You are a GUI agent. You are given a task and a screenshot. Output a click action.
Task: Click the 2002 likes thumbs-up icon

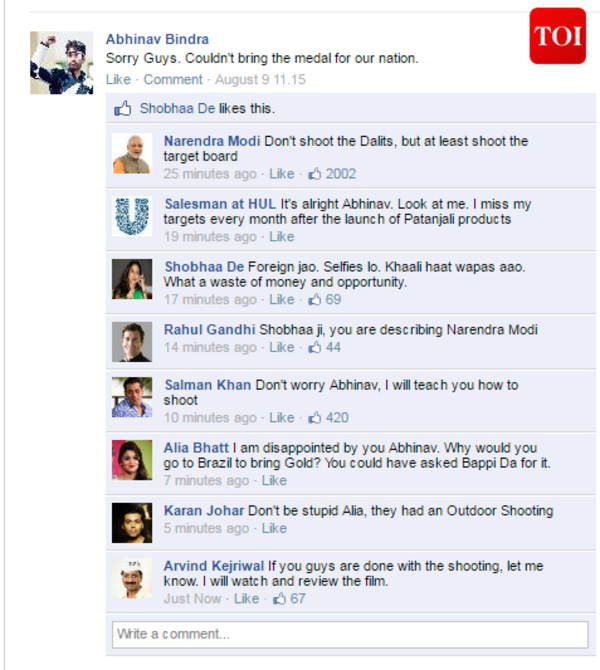tap(315, 174)
